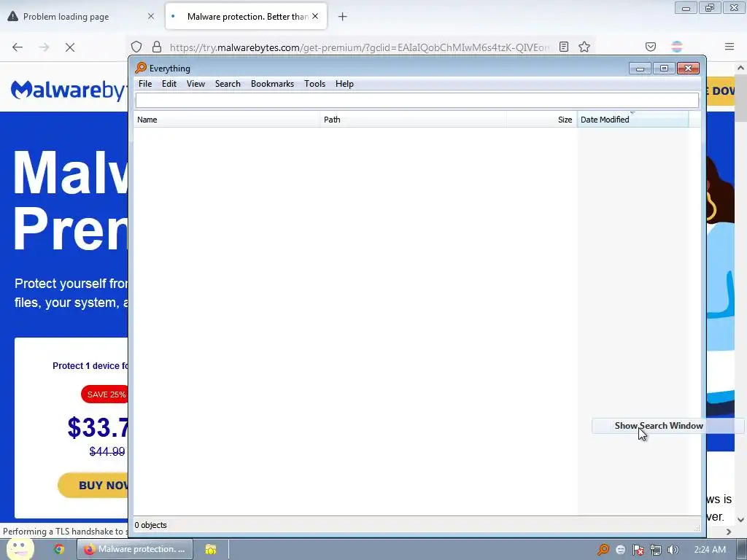Open the File menu in Everything

[x=145, y=84]
